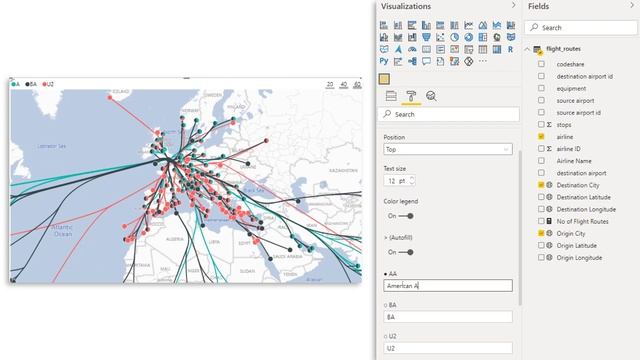
Task: Click the U2 legend item on map
Action: (48, 84)
